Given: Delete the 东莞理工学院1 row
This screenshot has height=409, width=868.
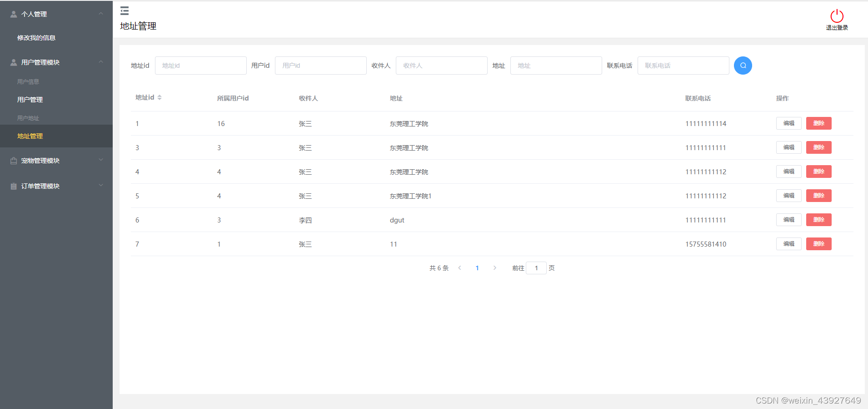Looking at the screenshot, I should pos(819,196).
